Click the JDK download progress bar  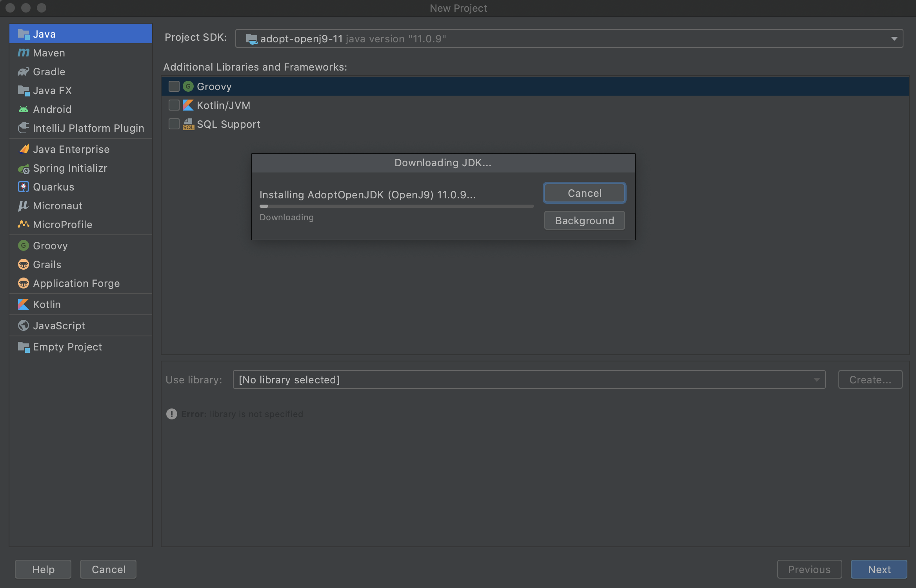(x=396, y=206)
